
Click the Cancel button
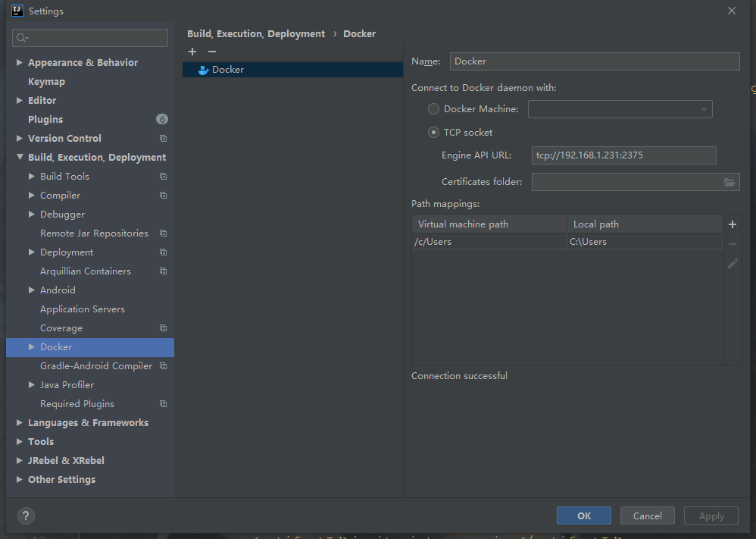tap(648, 515)
